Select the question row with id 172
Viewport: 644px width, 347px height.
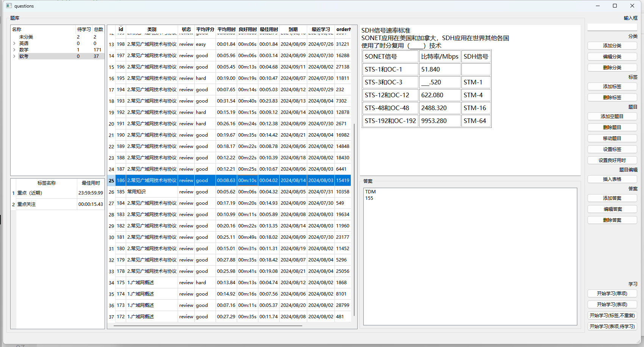(230, 317)
